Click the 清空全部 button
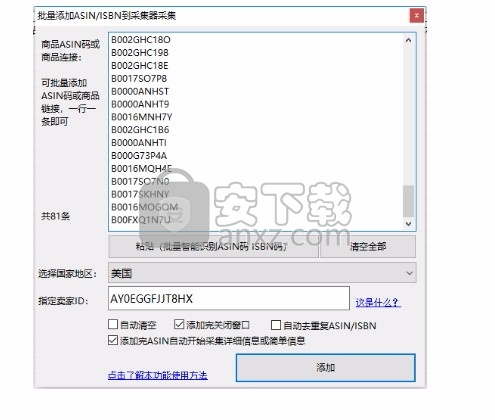Screen dimensions: 495x420 click(368, 247)
